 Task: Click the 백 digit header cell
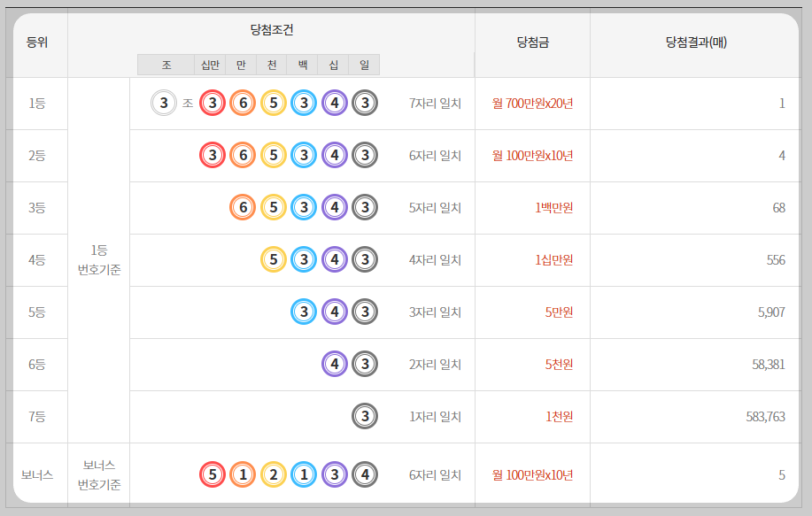[303, 65]
